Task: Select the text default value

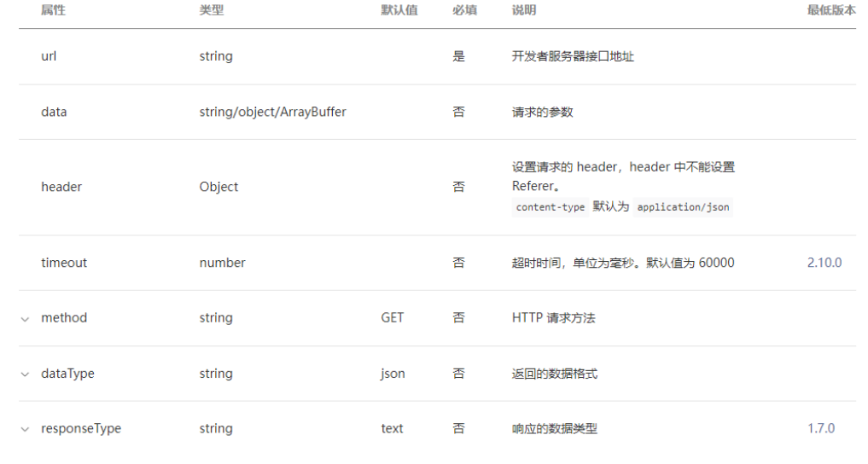Action: (392, 429)
